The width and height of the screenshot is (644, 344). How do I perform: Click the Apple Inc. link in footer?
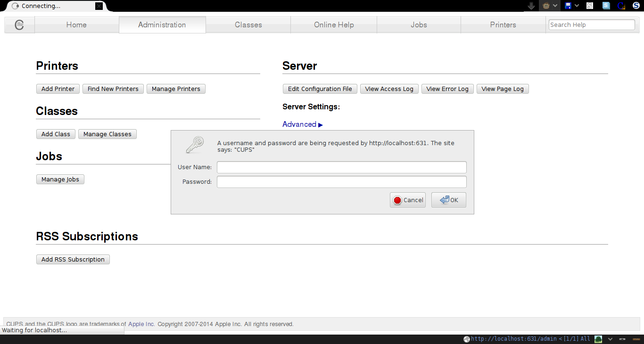[x=141, y=324]
